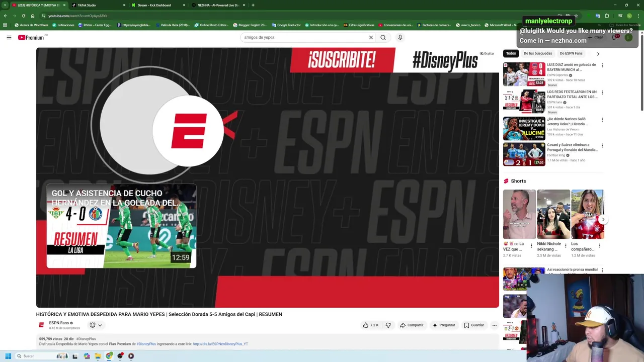Open Nikki Nichole short thumbnail
Image resolution: width=644 pixels, height=362 pixels.
click(x=553, y=214)
